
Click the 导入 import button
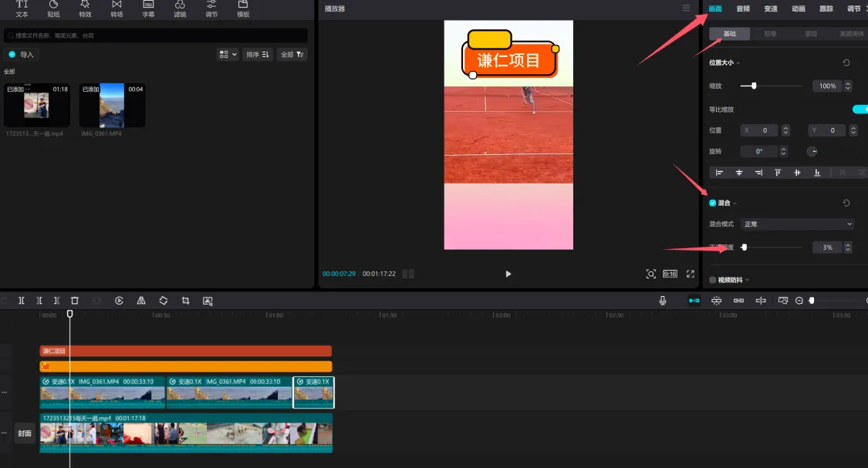[22, 55]
